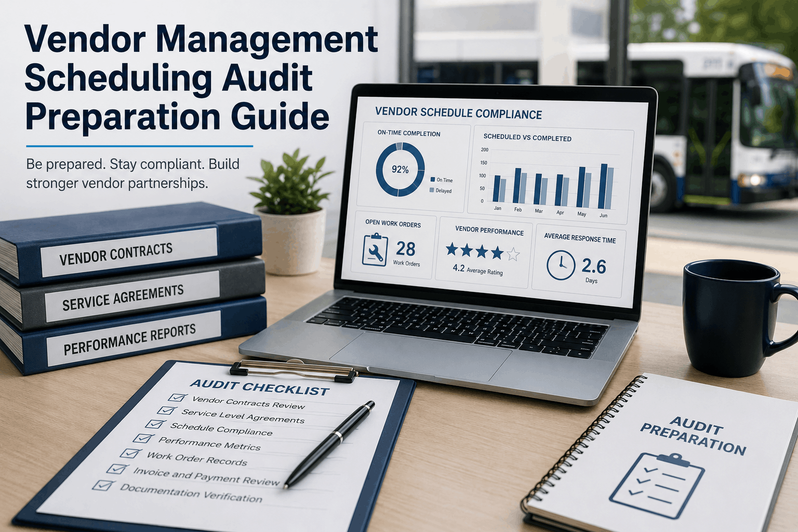Click the 28 work orders count

[x=406, y=249]
